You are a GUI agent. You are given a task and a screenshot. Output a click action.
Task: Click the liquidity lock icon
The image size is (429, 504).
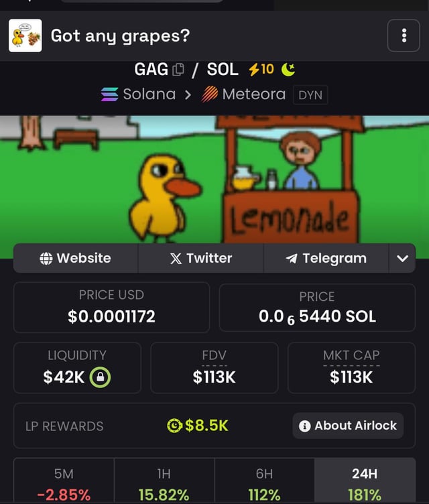[100, 377]
